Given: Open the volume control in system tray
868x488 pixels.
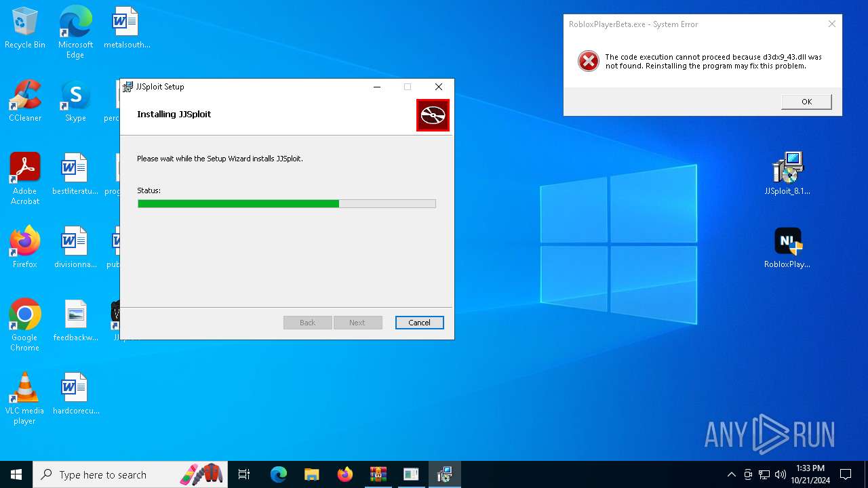Looking at the screenshot, I should pos(781,474).
